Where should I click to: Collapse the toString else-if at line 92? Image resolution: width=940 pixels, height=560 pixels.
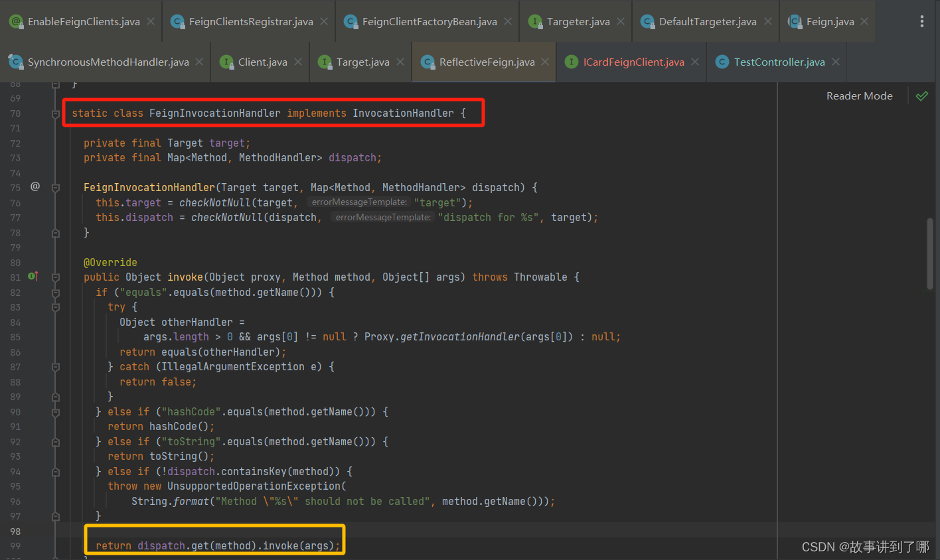pos(56,442)
